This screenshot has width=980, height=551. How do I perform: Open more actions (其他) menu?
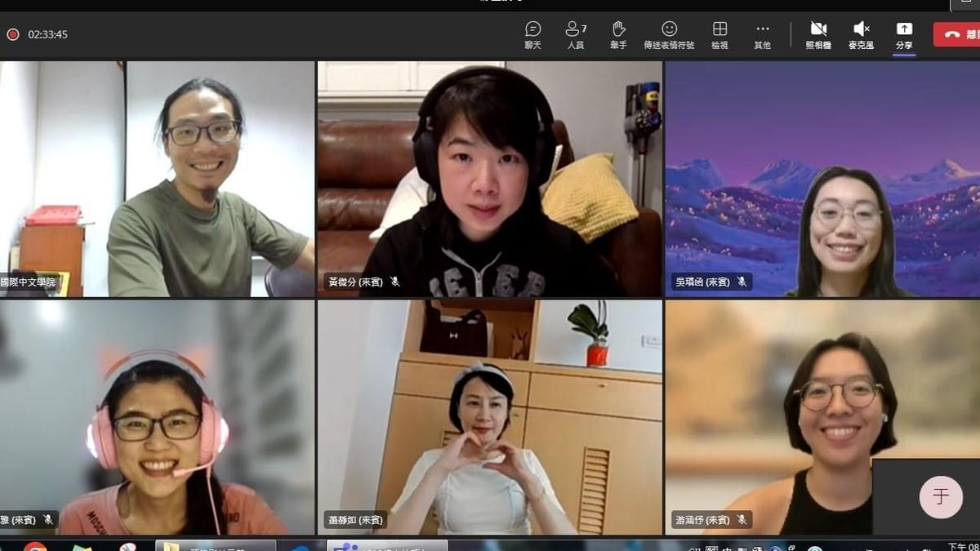(x=762, y=35)
